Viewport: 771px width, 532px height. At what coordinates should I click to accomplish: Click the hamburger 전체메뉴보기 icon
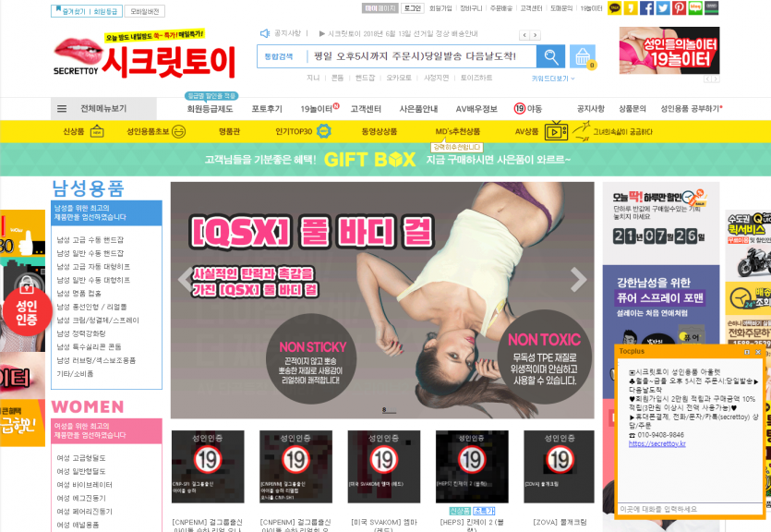coord(63,108)
